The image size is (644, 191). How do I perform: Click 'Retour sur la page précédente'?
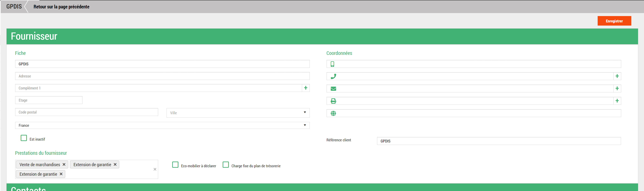coord(61,7)
